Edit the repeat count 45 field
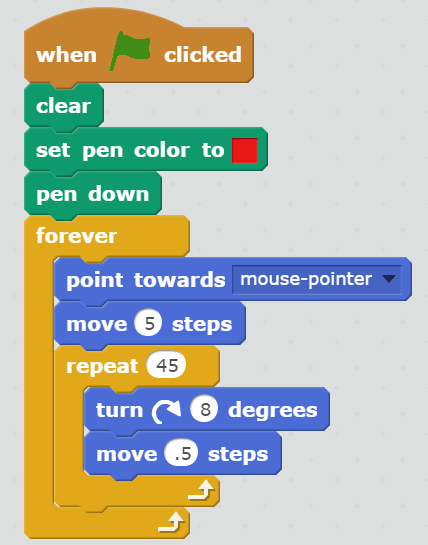The image size is (428, 545). [167, 365]
